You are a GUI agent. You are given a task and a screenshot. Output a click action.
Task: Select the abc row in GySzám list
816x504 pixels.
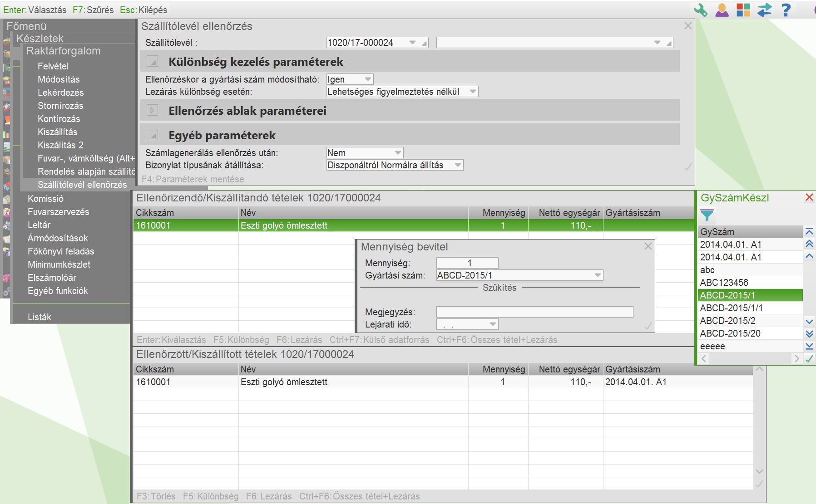[750, 270]
